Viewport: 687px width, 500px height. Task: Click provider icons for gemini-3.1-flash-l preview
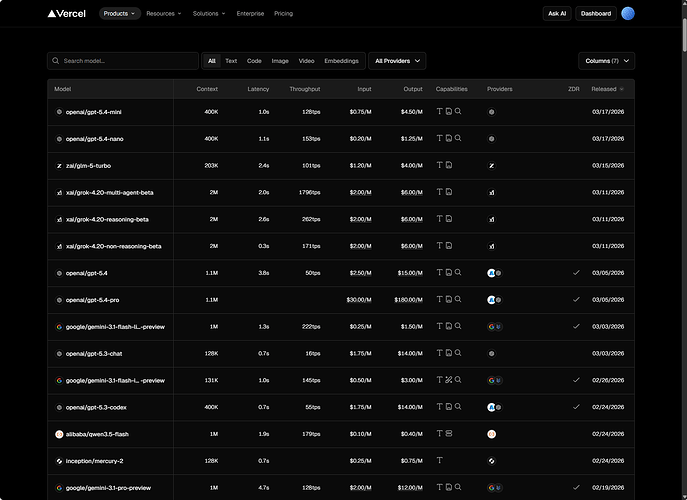(x=495, y=326)
